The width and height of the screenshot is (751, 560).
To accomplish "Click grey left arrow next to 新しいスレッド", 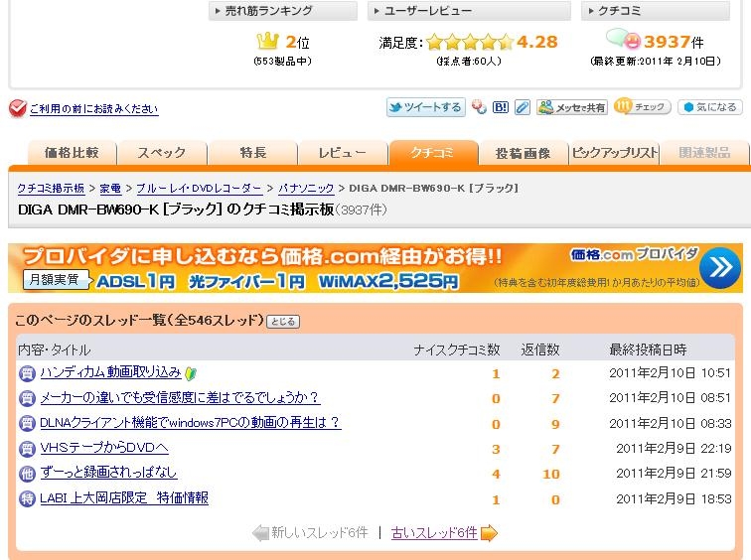I will tap(261, 533).
